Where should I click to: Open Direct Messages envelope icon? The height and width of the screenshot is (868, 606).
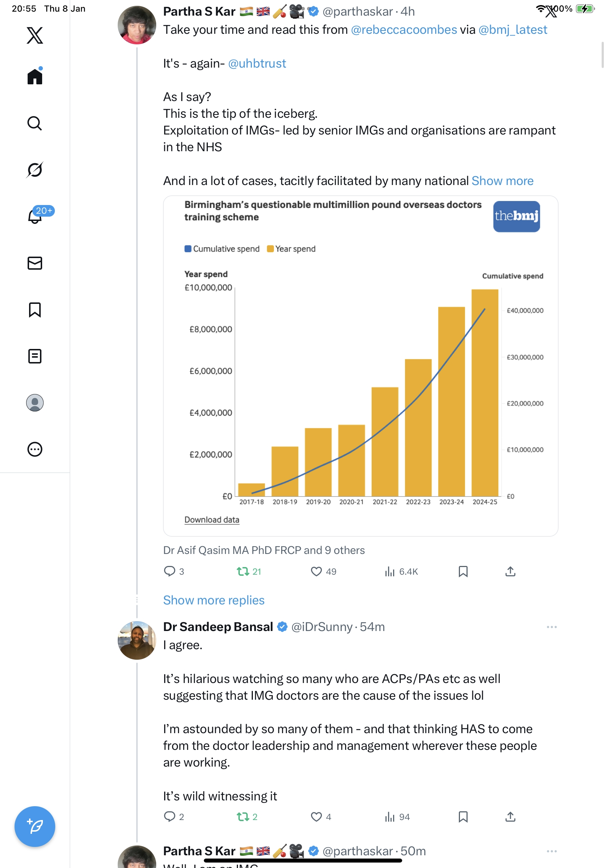pyautogui.click(x=35, y=263)
